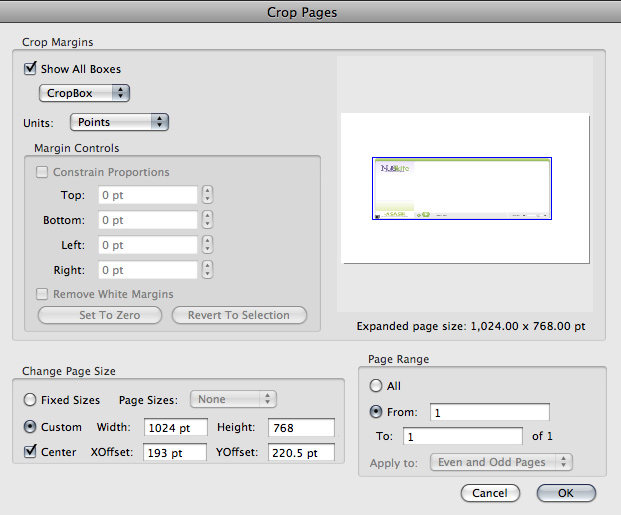Click the Top margin stepper

pyautogui.click(x=207, y=195)
